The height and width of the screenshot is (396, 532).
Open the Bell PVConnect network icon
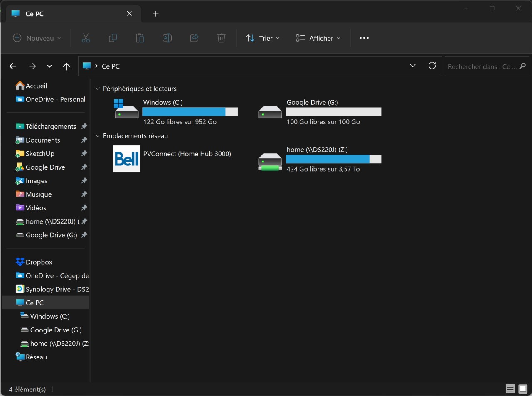(126, 159)
